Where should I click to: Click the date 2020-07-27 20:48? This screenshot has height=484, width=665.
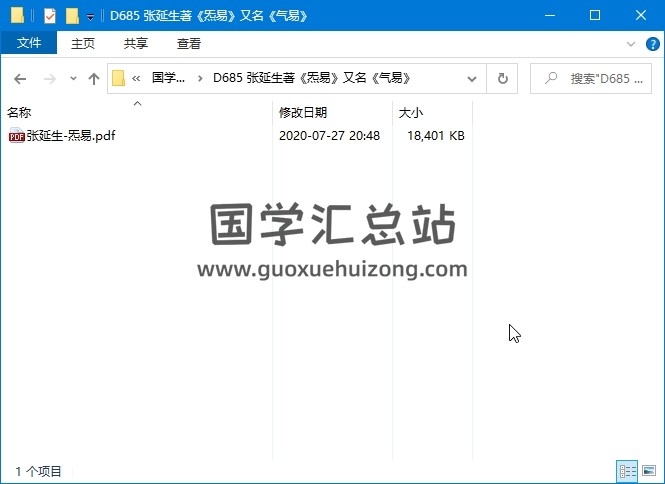click(329, 136)
